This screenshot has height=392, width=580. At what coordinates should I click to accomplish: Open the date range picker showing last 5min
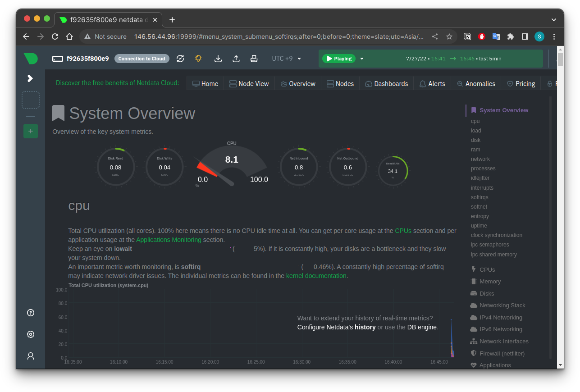(453, 59)
